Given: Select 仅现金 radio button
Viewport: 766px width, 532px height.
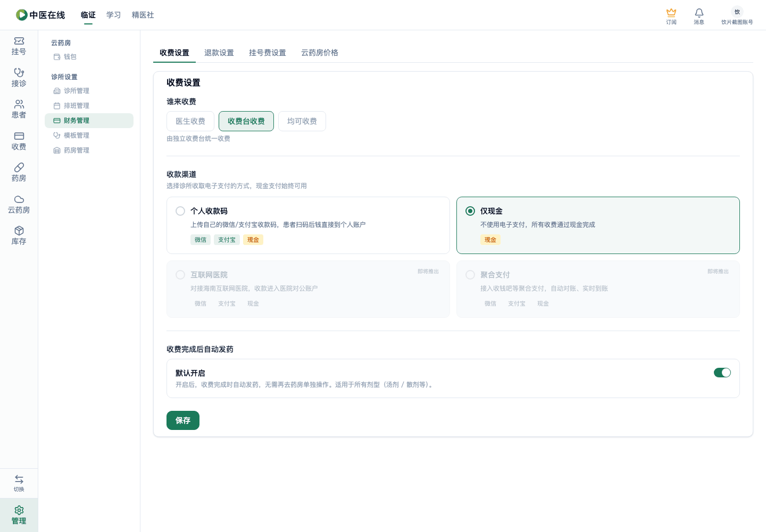Looking at the screenshot, I should [470, 211].
